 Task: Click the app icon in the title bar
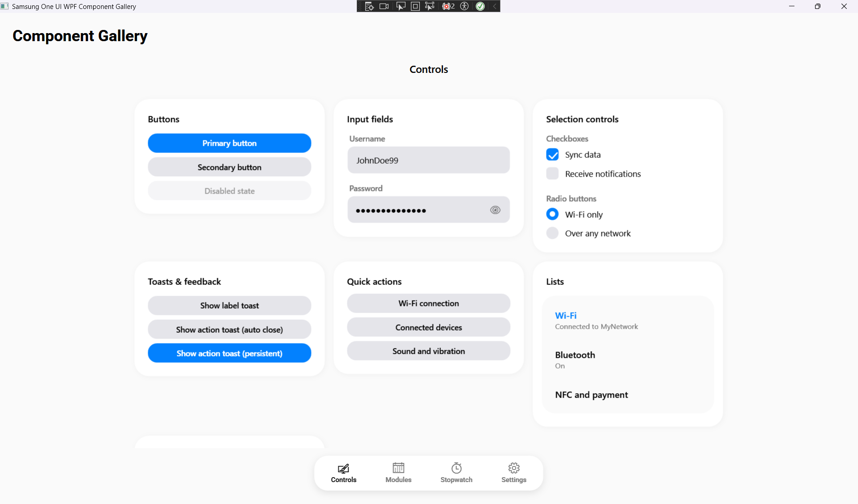(4, 6)
